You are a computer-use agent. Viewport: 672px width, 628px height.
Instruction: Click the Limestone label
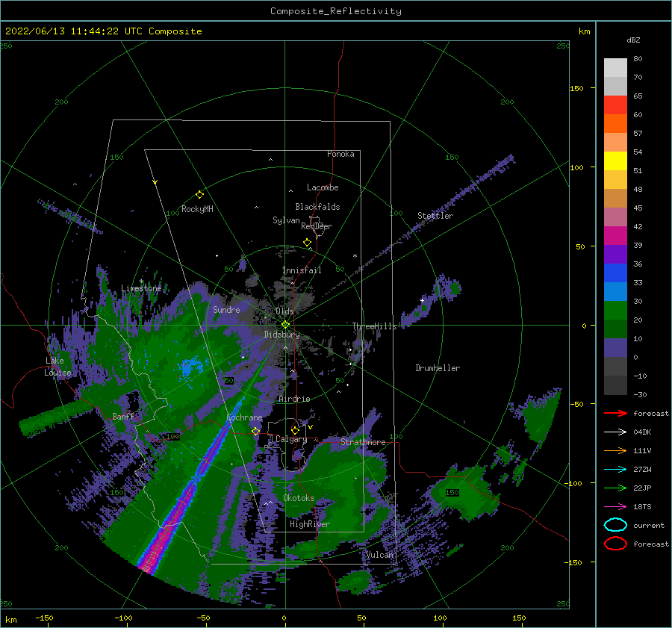pyautogui.click(x=141, y=288)
